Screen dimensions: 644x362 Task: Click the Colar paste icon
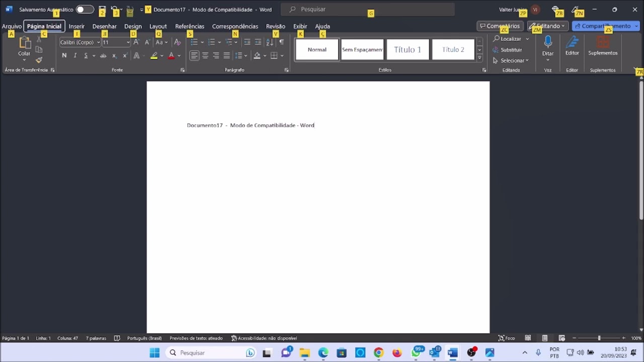click(x=24, y=43)
